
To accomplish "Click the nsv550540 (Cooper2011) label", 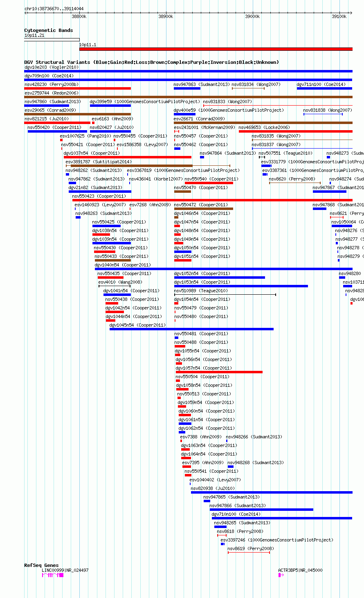I will (x=211, y=179).
